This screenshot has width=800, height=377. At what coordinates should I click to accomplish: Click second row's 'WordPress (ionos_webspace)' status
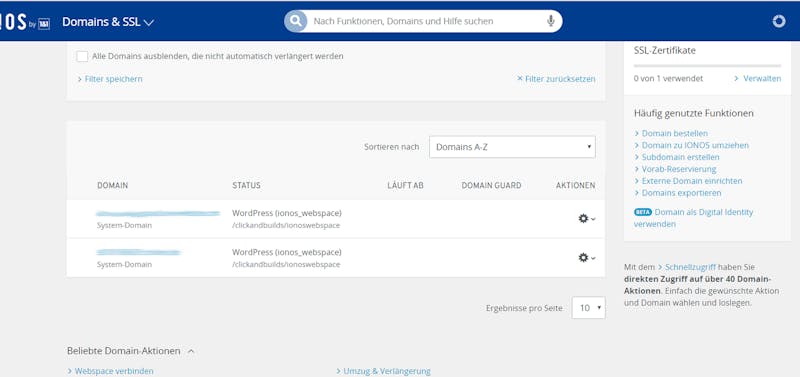[x=287, y=252]
